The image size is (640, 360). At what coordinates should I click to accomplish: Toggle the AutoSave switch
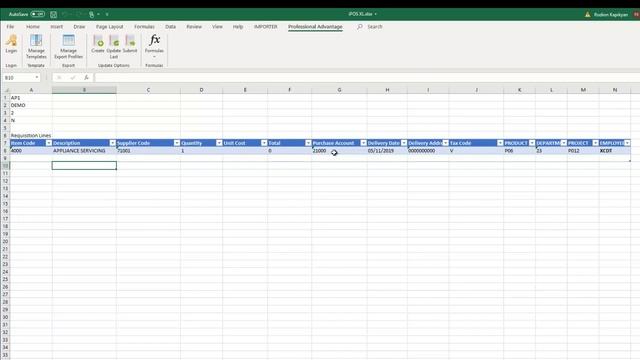click(38, 14)
